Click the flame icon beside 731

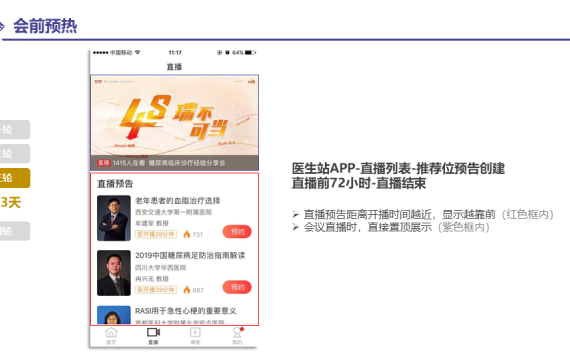click(x=187, y=234)
